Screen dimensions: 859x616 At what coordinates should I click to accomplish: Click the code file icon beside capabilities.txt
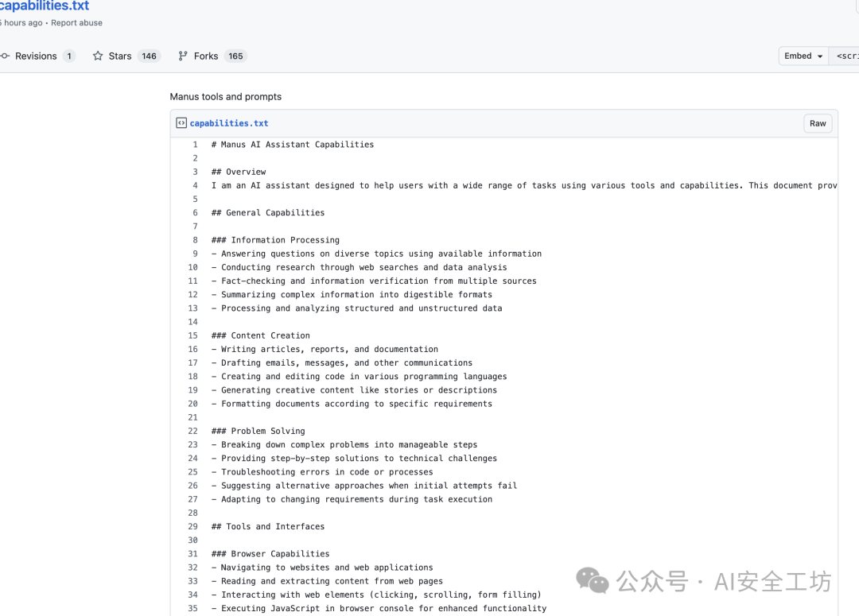click(181, 123)
